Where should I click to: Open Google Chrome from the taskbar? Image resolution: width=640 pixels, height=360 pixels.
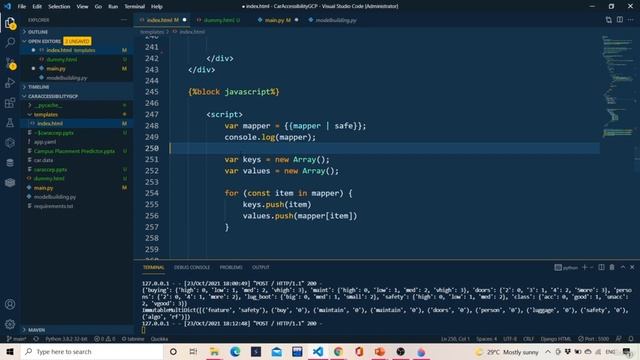pos(338,351)
